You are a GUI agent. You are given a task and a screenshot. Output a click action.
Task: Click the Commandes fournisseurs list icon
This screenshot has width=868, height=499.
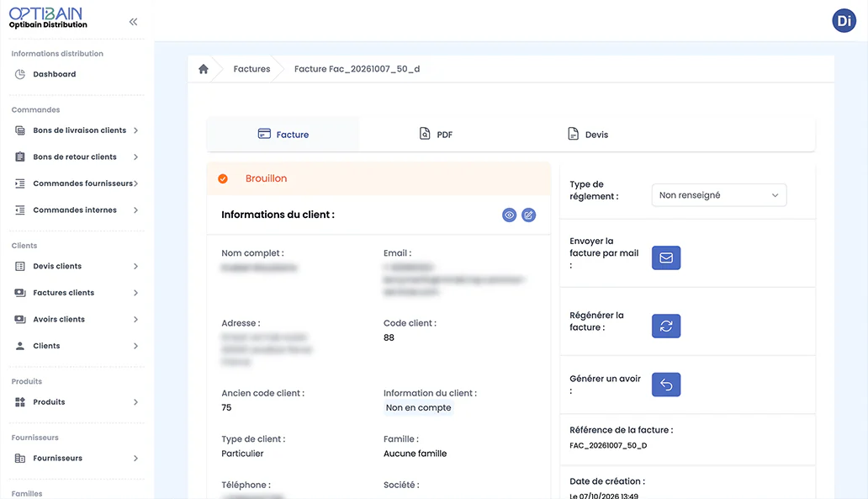tap(20, 183)
